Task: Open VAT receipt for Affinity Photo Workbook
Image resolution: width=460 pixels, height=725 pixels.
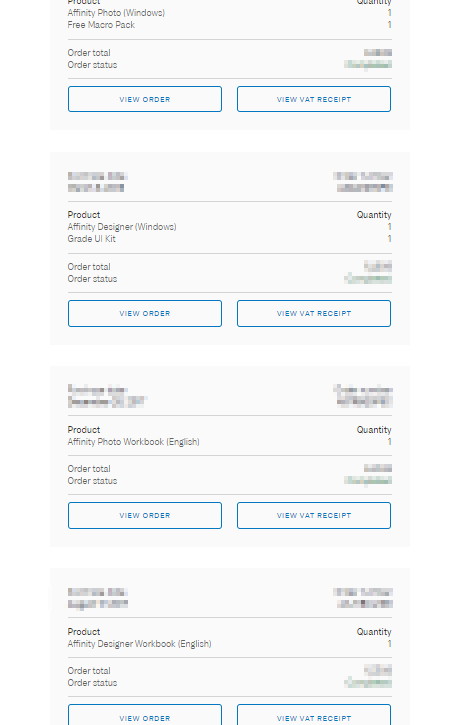Action: 314,516
